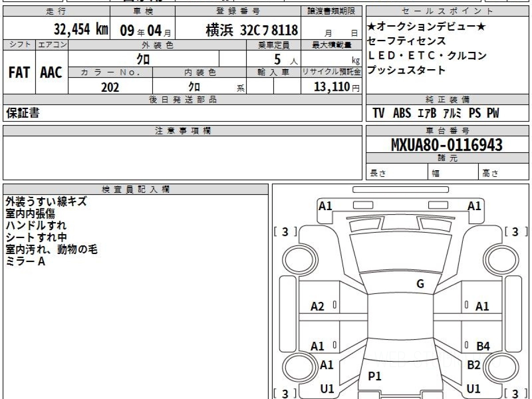Click the P1 mark on the diagram
The image size is (532, 399).
tap(375, 376)
